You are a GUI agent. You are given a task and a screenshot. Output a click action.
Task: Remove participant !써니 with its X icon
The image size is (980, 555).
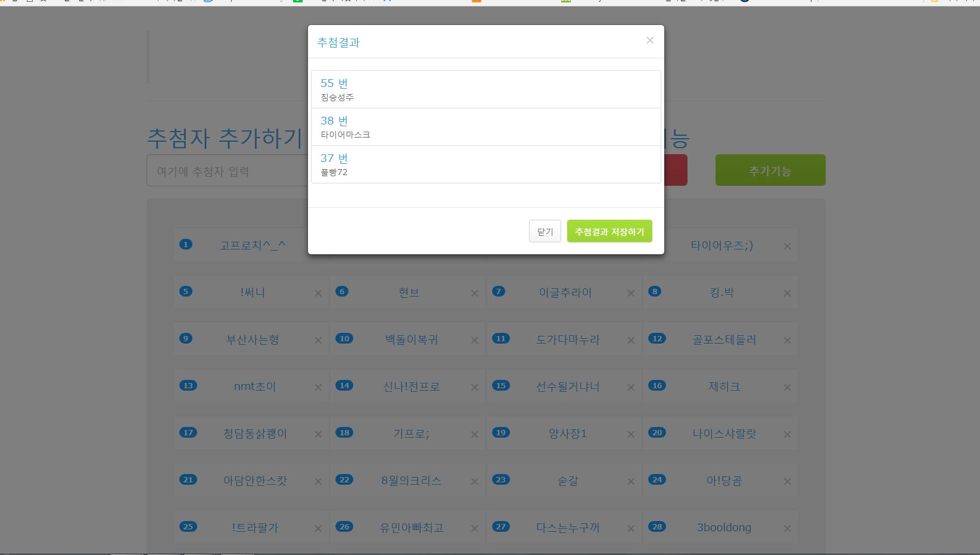tap(318, 293)
